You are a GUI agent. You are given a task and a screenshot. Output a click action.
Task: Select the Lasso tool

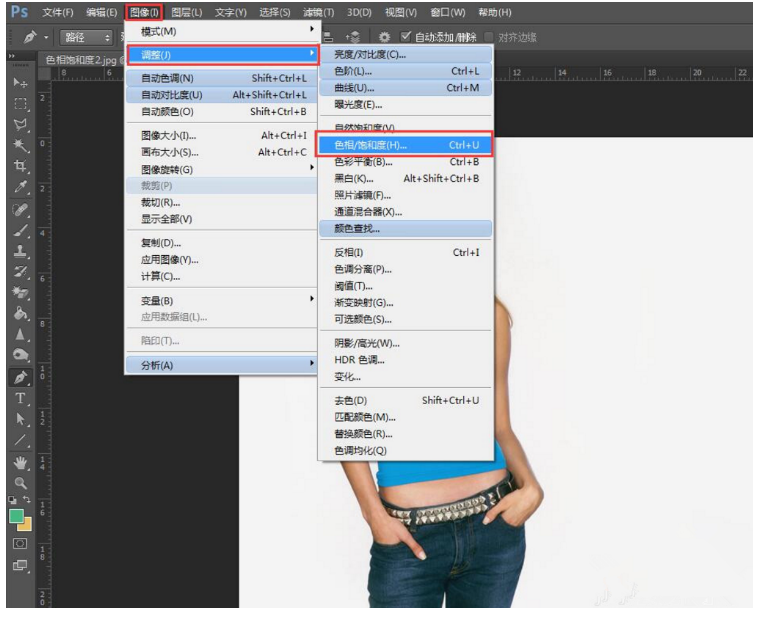coord(20,125)
